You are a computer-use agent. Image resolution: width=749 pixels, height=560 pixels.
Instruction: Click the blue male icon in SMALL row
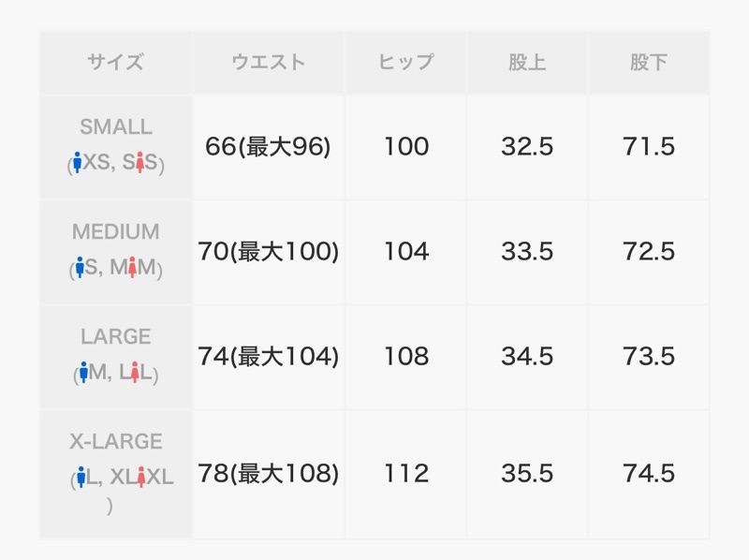point(78,162)
